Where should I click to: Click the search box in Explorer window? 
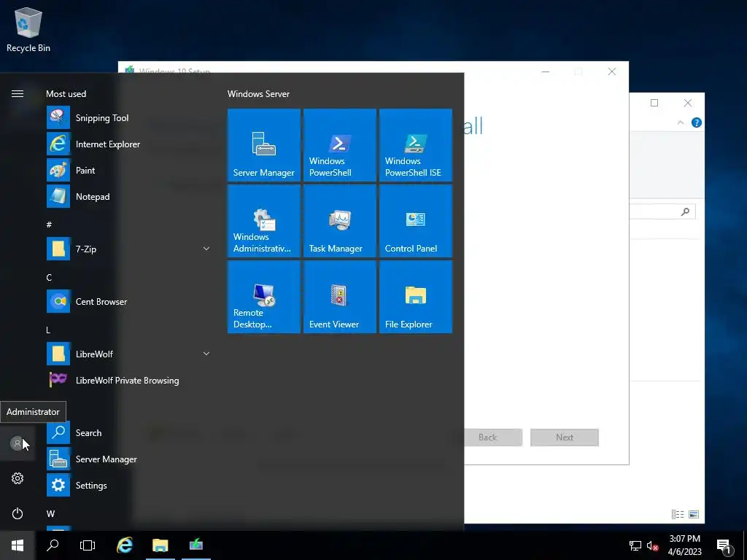pyautogui.click(x=662, y=211)
